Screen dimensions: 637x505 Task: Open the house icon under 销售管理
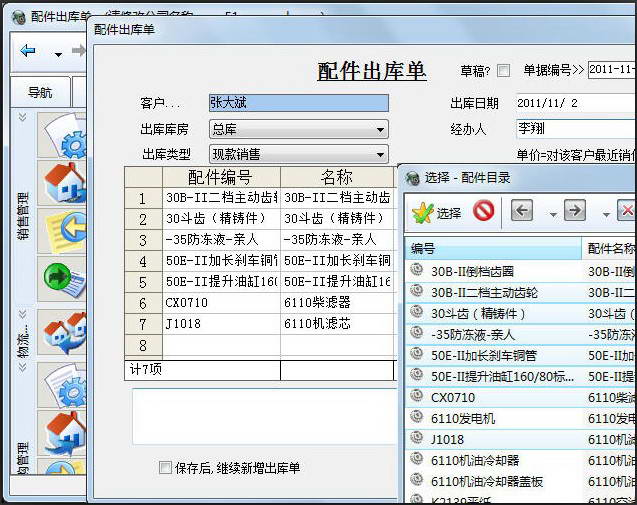[x=62, y=183]
